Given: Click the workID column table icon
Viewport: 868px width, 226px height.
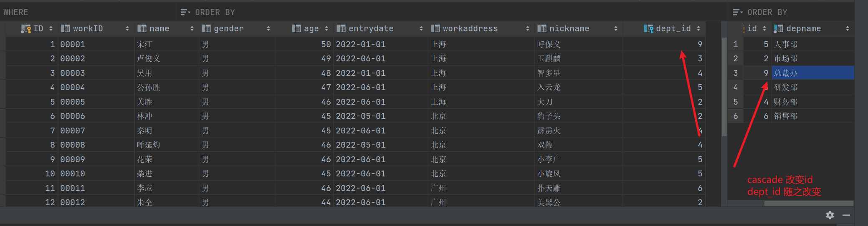Looking at the screenshot, I should click(x=65, y=29).
